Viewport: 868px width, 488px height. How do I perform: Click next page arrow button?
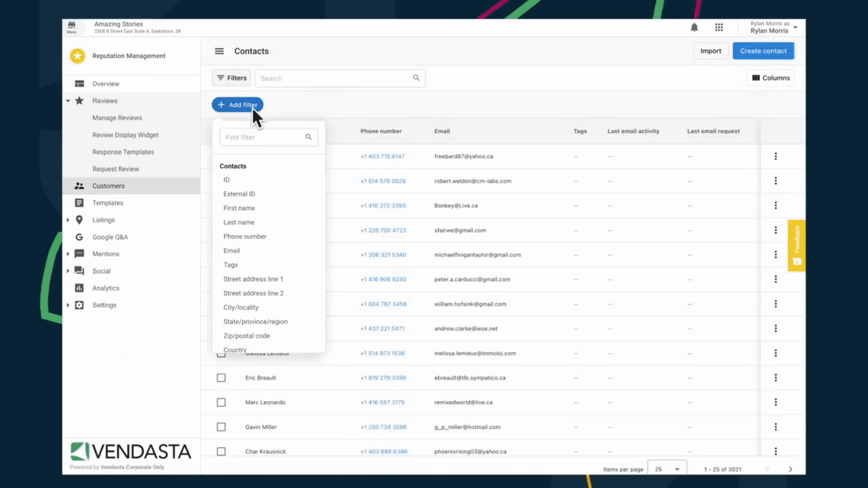coord(791,469)
